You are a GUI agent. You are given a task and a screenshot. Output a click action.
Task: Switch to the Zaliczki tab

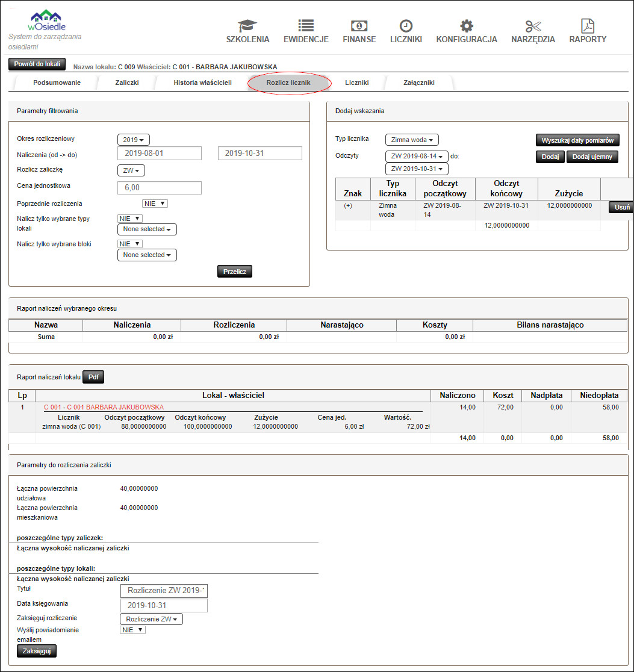(x=127, y=82)
